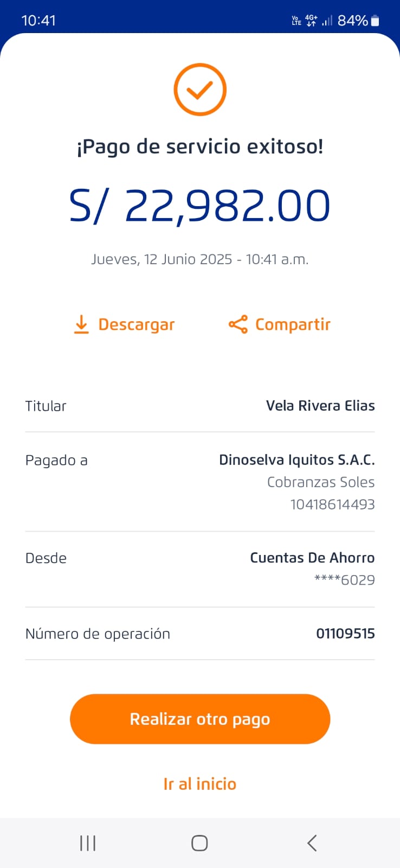This screenshot has width=400, height=868.
Task: Tap the Android recent apps icon
Action: [88, 843]
